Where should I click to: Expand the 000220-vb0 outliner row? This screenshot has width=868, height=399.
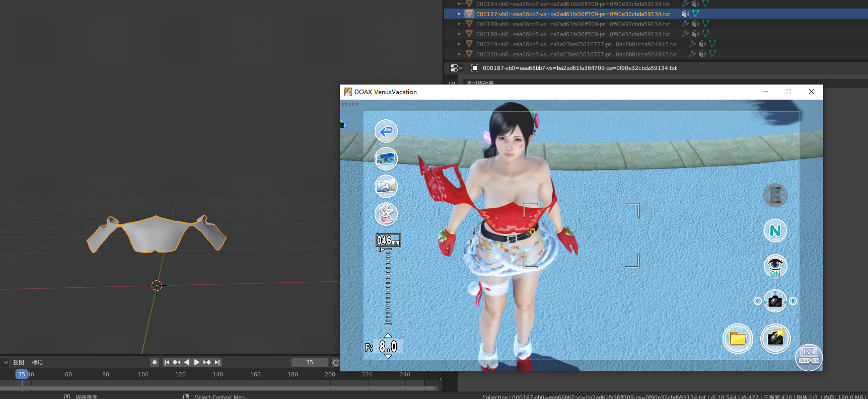459,54
